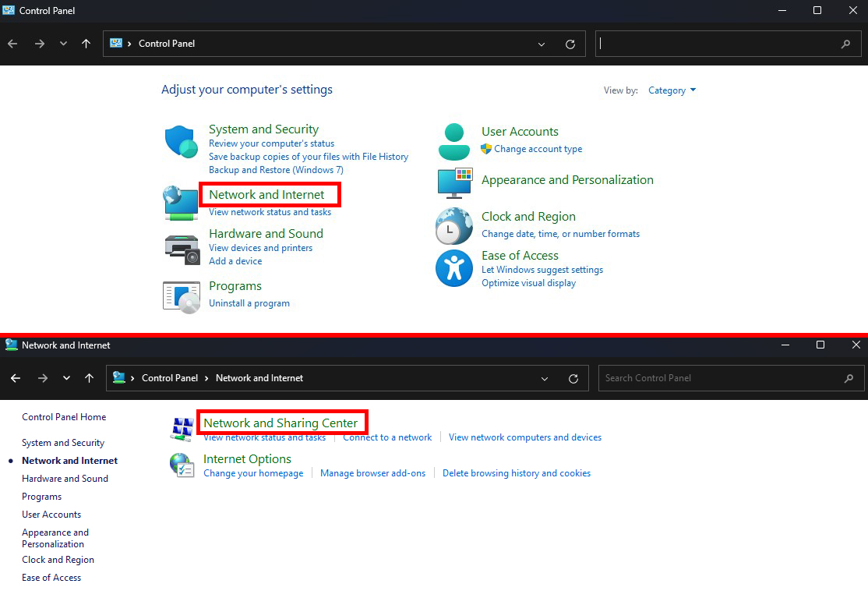Refresh the Network and Internet window
The height and width of the screenshot is (605, 868).
pos(573,378)
